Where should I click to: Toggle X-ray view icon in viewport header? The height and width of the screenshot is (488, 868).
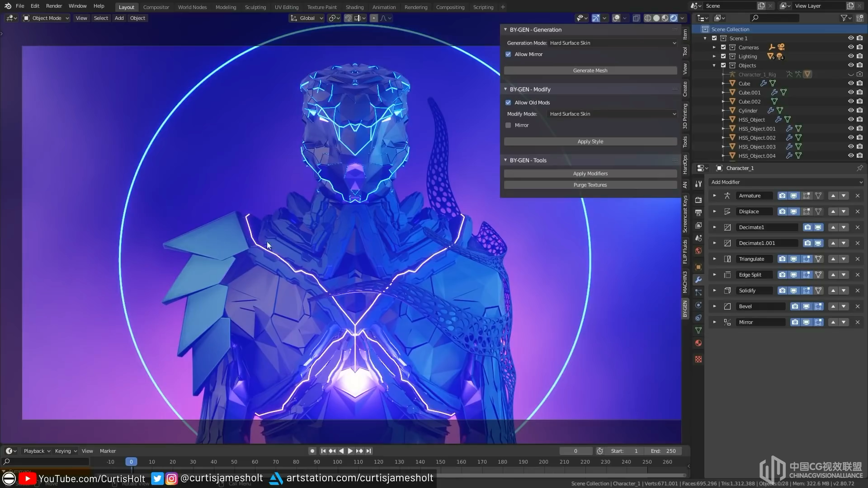tap(636, 18)
